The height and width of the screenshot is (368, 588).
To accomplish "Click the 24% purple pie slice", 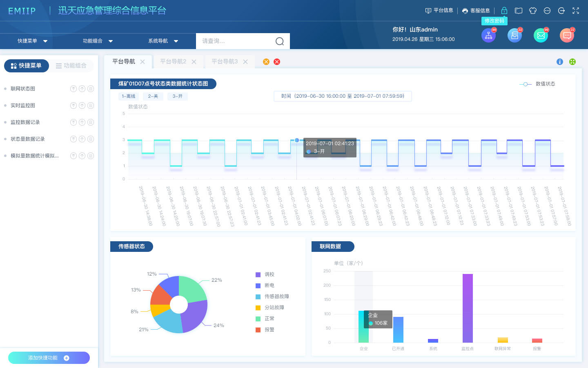I will click(x=195, y=316).
